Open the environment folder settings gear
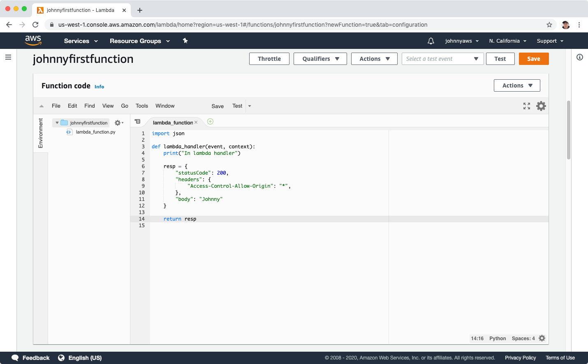 119,123
